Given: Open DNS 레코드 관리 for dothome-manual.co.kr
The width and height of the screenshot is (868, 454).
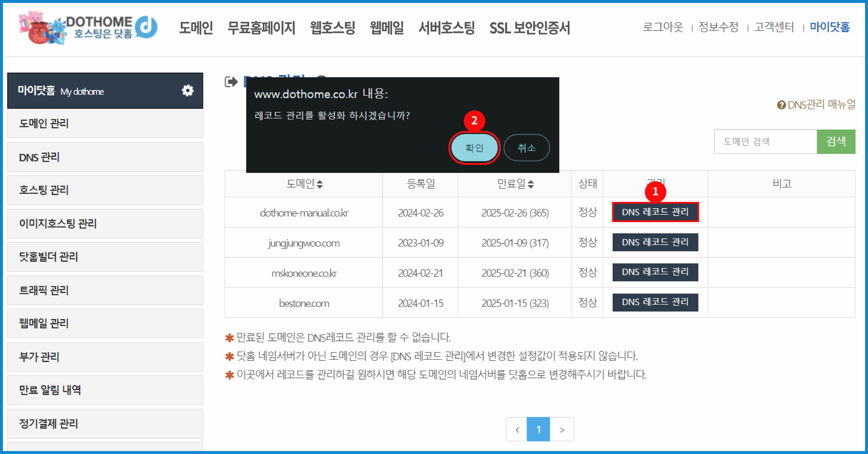Looking at the screenshot, I should pyautogui.click(x=655, y=212).
